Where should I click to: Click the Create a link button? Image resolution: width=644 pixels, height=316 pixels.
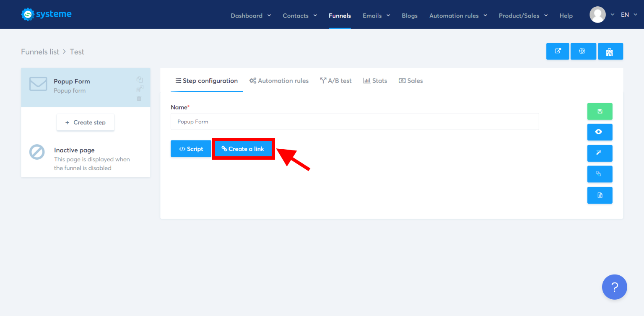tap(243, 148)
